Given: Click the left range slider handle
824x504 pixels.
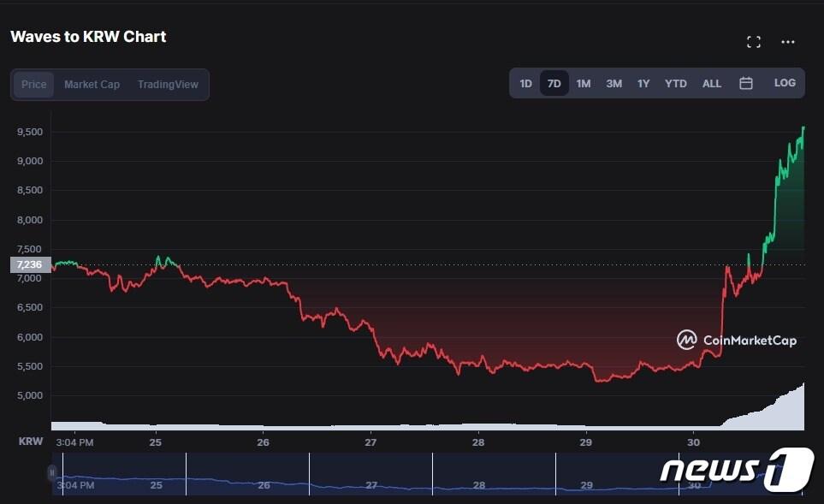Looking at the screenshot, I should click(52, 472).
